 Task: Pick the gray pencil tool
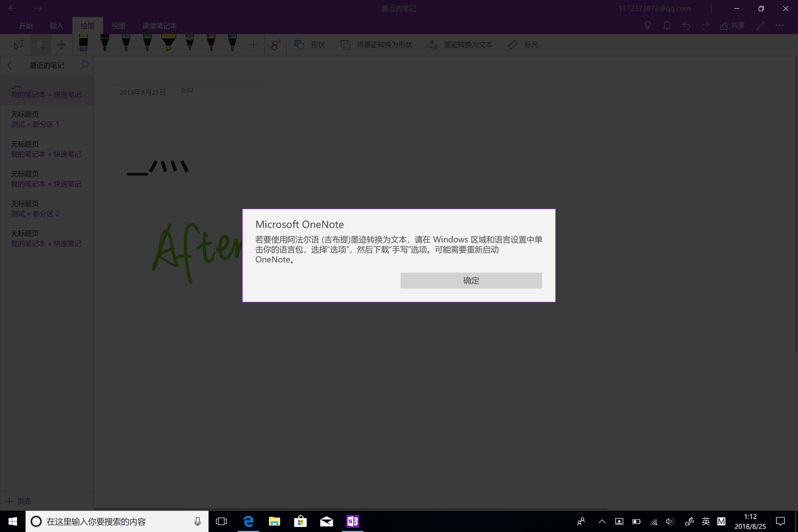pyautogui.click(x=190, y=43)
